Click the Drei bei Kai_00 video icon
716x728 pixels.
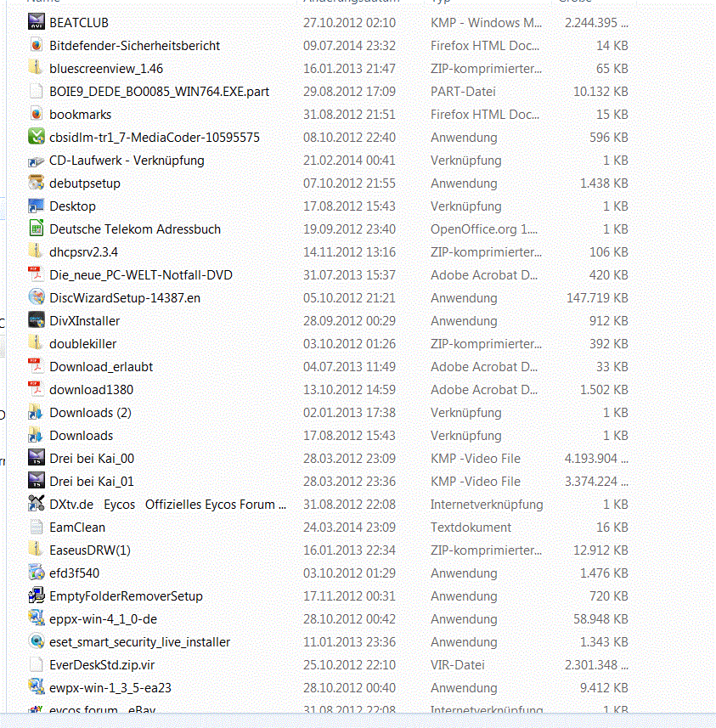(37, 458)
